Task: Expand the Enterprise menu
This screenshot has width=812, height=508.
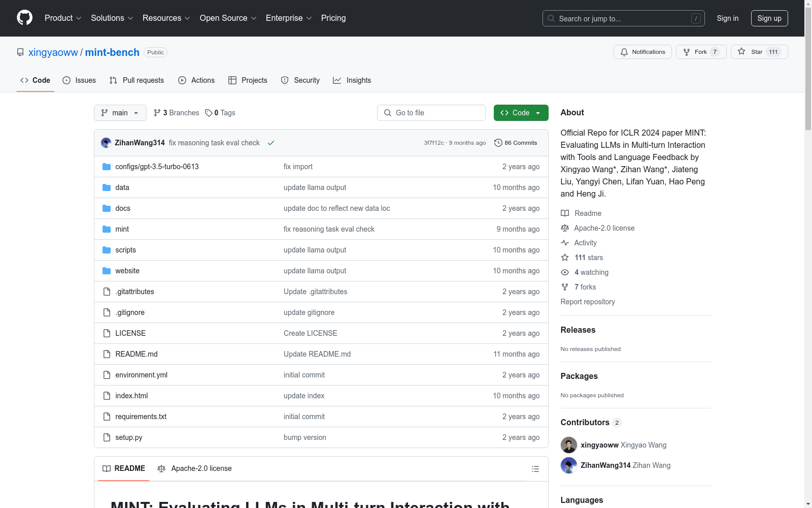Action: 289,18
